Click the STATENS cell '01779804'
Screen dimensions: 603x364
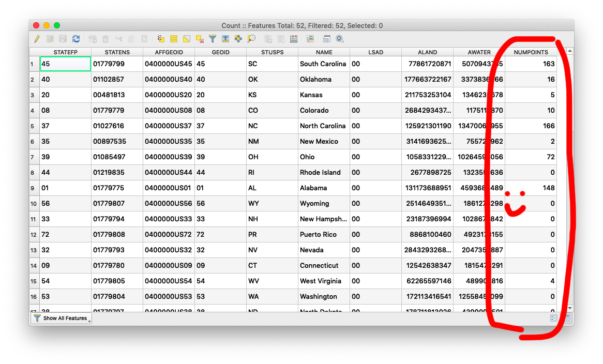[x=117, y=296]
